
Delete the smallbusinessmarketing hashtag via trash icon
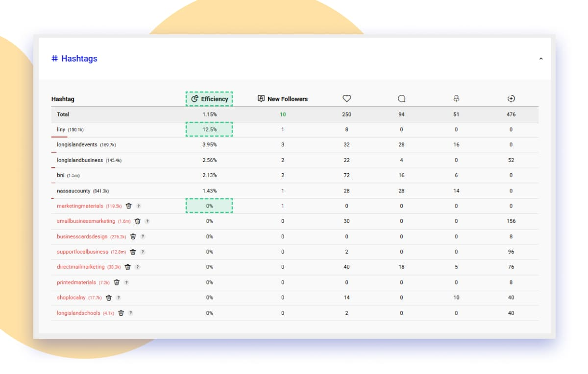pos(138,221)
